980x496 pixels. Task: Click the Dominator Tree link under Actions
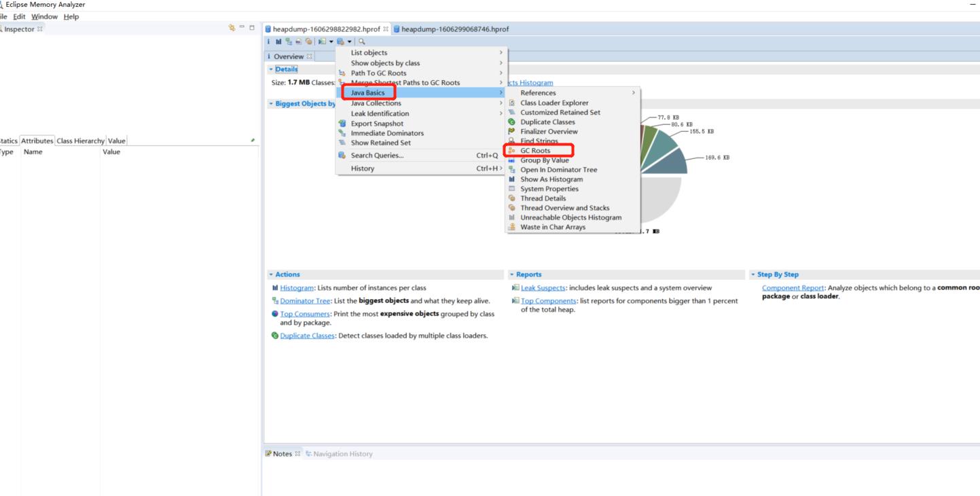coord(305,301)
